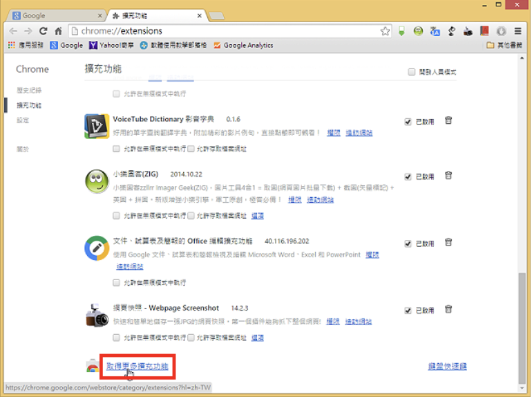Viewport: 532px width, 397px height.
Task: Open the apps grid bookmark icon
Action: [12, 45]
